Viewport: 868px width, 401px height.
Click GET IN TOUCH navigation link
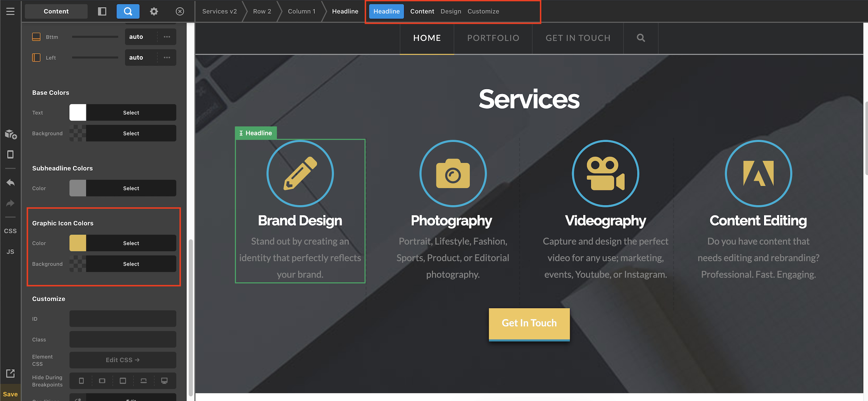578,38
